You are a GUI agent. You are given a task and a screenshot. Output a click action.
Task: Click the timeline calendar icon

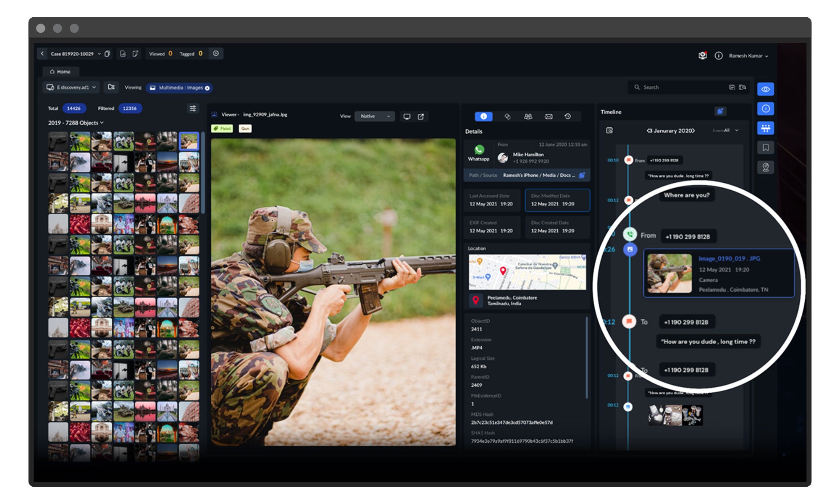pyautogui.click(x=609, y=131)
